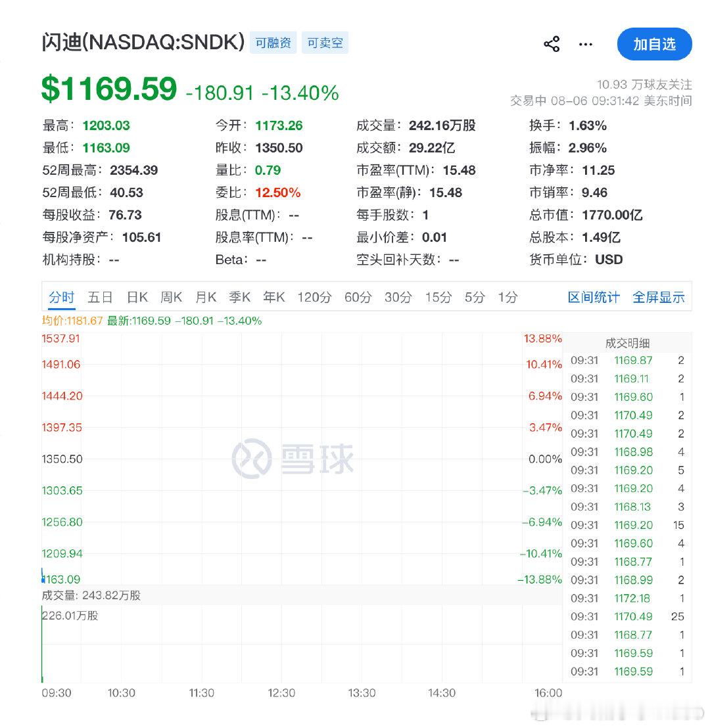The image size is (710, 728).
Task: Click the trade row priced 1169.87
Action: [x=628, y=360]
